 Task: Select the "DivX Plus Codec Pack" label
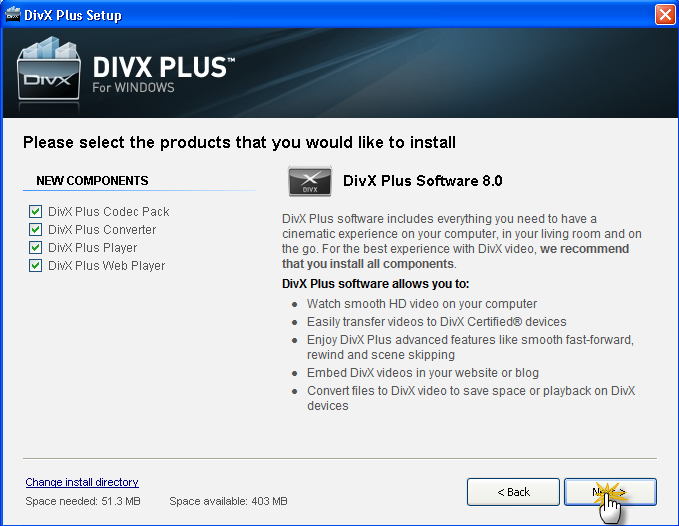click(109, 212)
